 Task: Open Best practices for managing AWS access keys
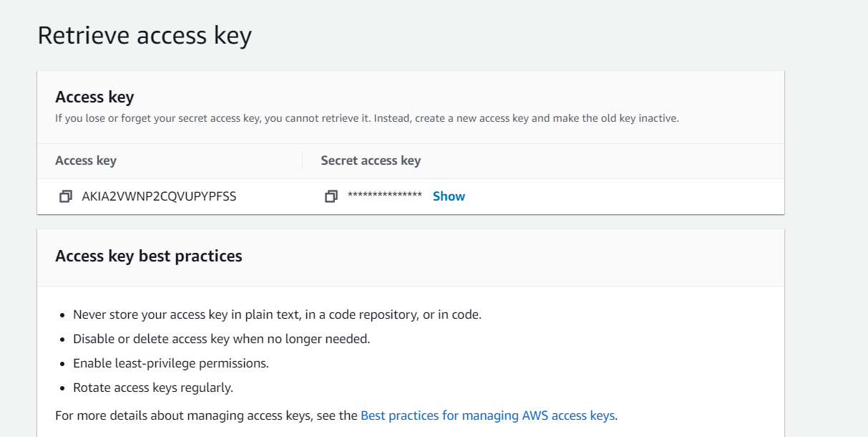click(x=487, y=416)
